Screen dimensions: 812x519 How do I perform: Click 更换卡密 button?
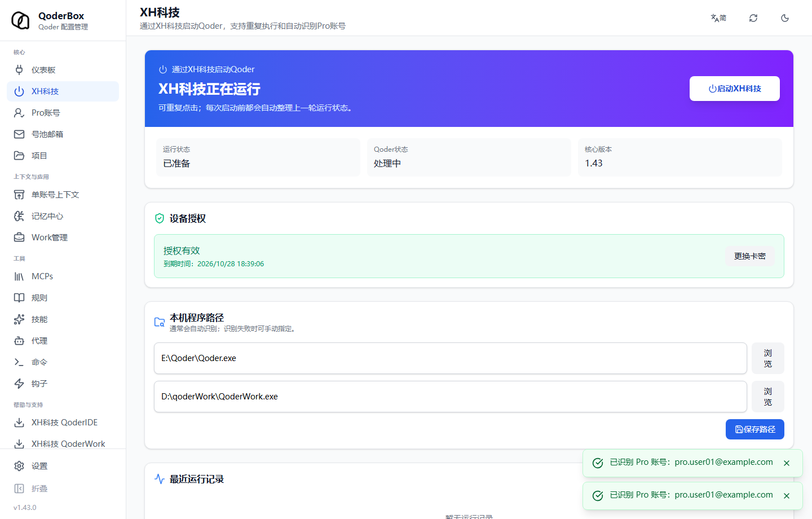pyautogui.click(x=750, y=256)
